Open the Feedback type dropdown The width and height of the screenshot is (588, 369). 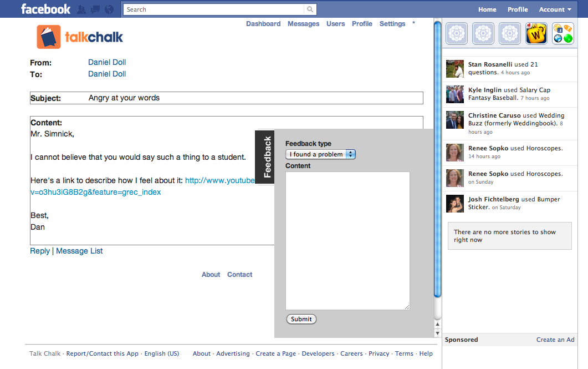tap(321, 154)
